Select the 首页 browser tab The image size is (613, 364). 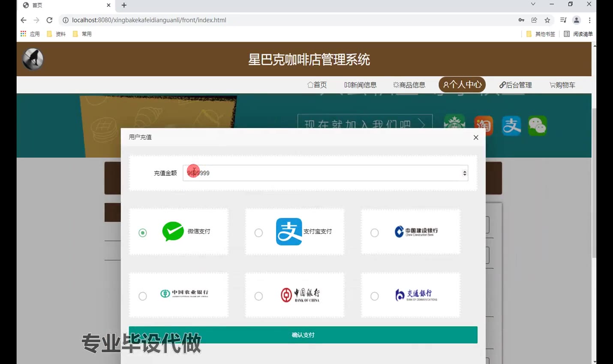pos(66,5)
